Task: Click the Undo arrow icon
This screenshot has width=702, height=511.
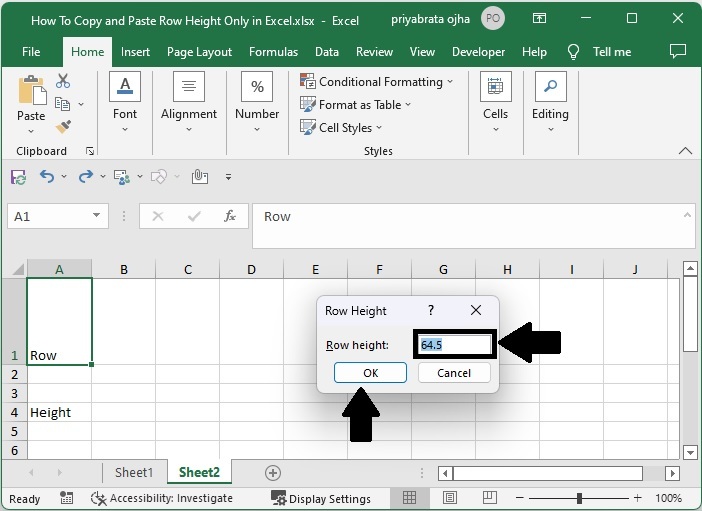Action: pyautogui.click(x=47, y=177)
